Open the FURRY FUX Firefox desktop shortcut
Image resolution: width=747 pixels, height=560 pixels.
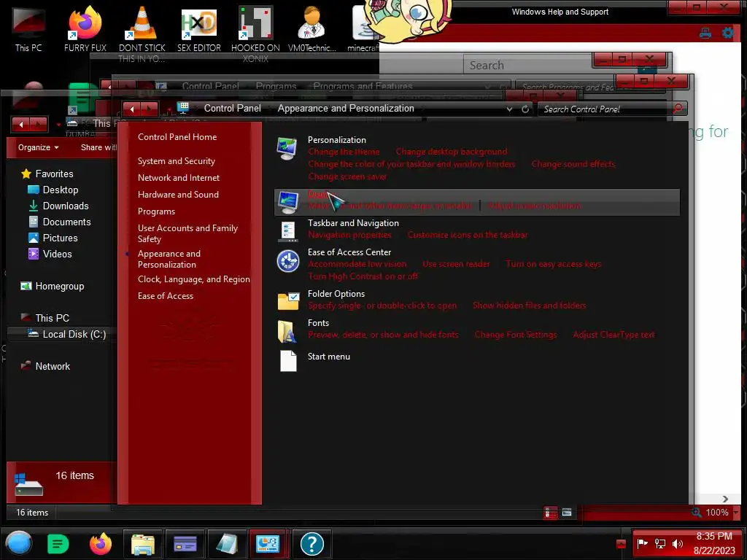[x=85, y=29]
